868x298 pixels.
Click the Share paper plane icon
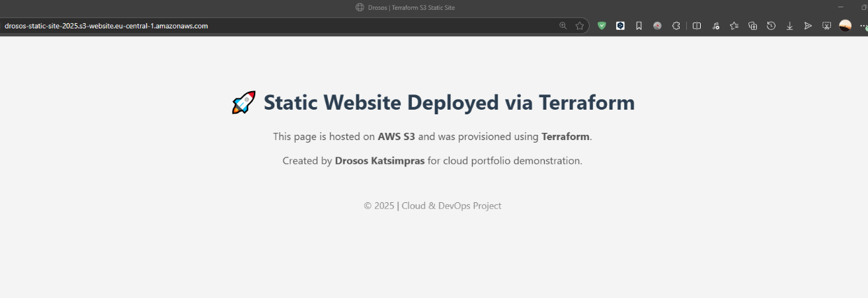coord(808,26)
